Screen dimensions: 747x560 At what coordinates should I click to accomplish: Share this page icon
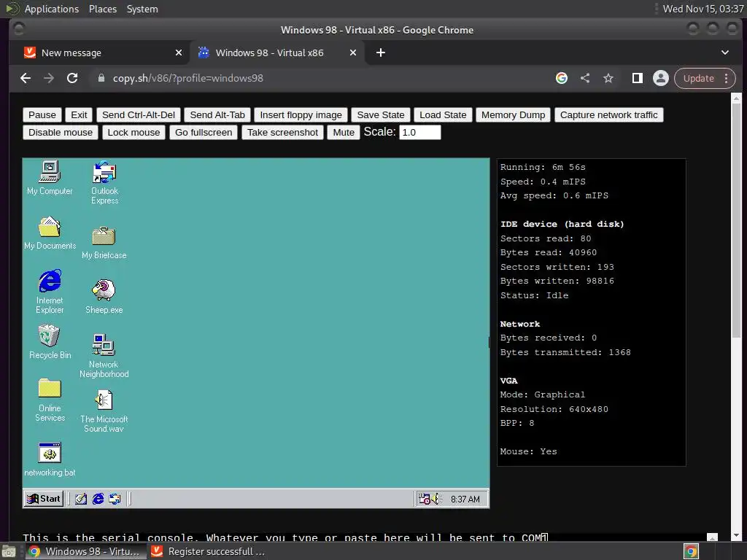click(x=585, y=78)
